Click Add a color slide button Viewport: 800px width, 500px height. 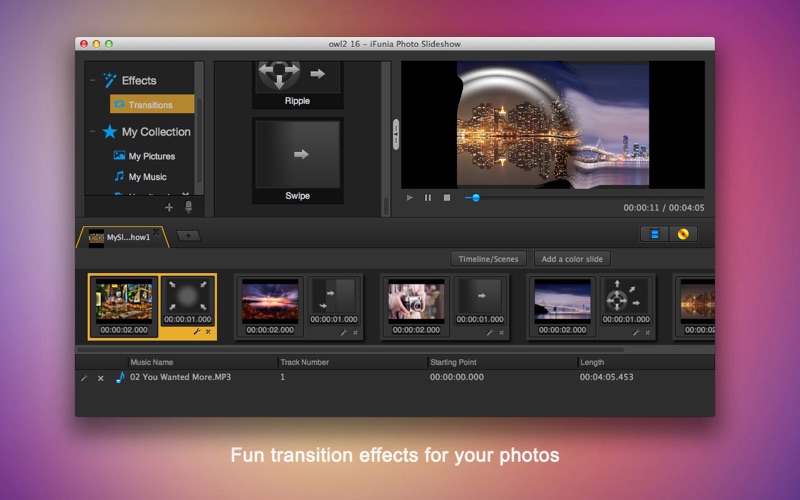572,259
